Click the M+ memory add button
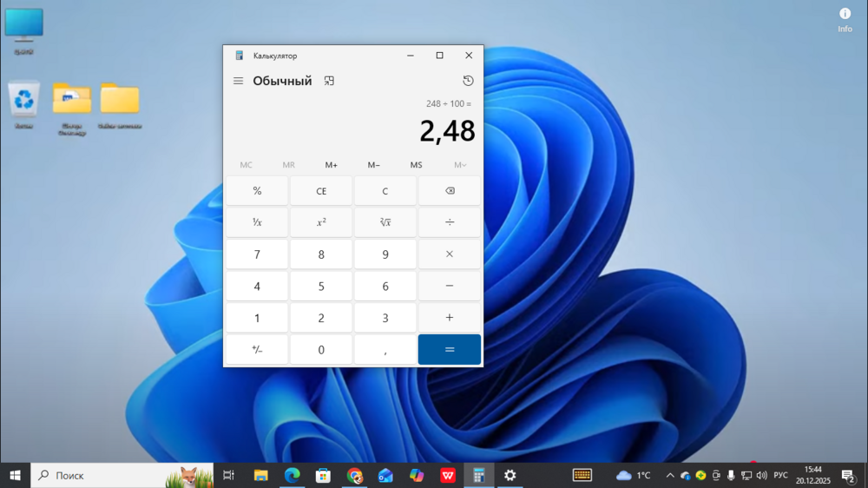This screenshot has height=488, width=868. [x=332, y=165]
